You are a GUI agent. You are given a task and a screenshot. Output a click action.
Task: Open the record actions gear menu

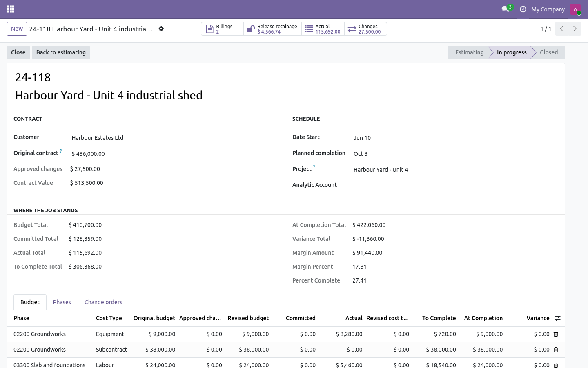tap(161, 29)
